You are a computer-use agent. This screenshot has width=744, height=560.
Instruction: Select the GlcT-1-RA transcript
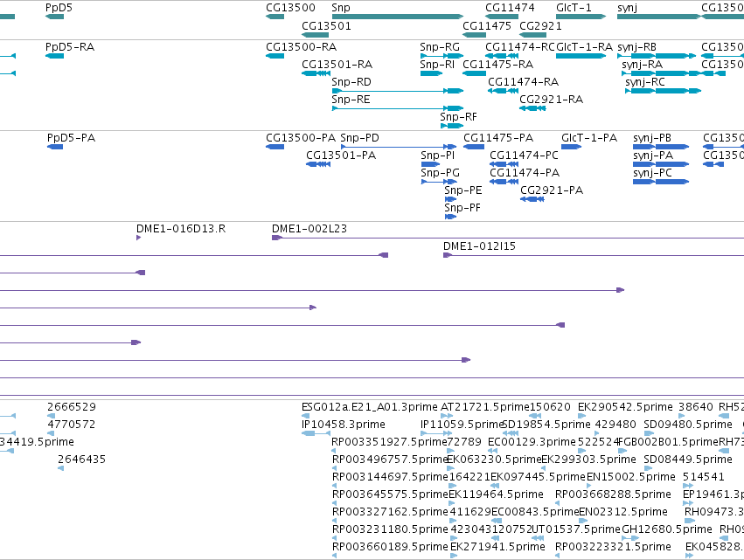click(581, 56)
